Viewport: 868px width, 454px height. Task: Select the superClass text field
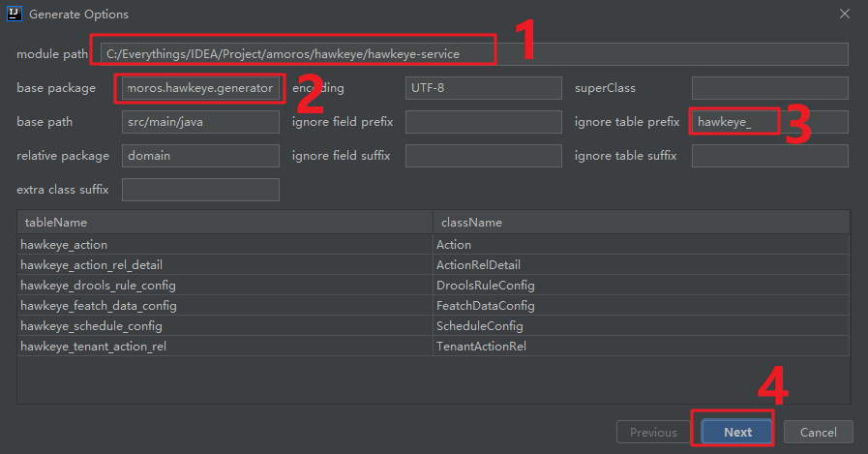pyautogui.click(x=770, y=88)
